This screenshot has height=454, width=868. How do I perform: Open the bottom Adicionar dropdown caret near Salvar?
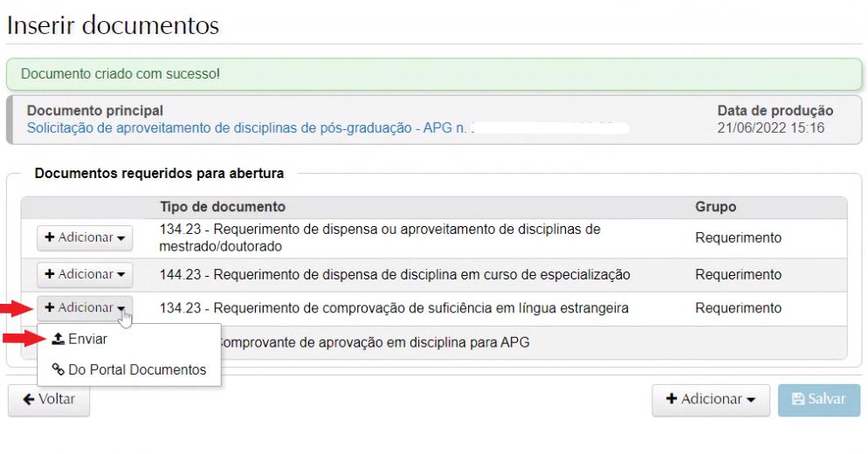(x=751, y=400)
